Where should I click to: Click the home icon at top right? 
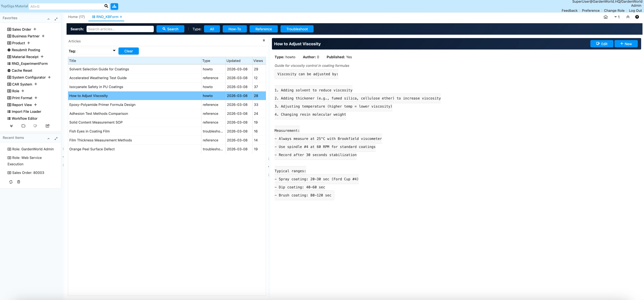point(606,17)
